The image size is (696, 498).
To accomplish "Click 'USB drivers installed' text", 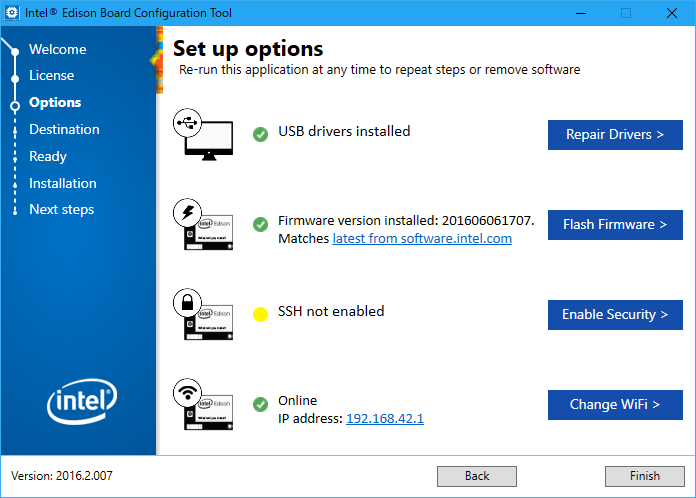I will 344,131.
